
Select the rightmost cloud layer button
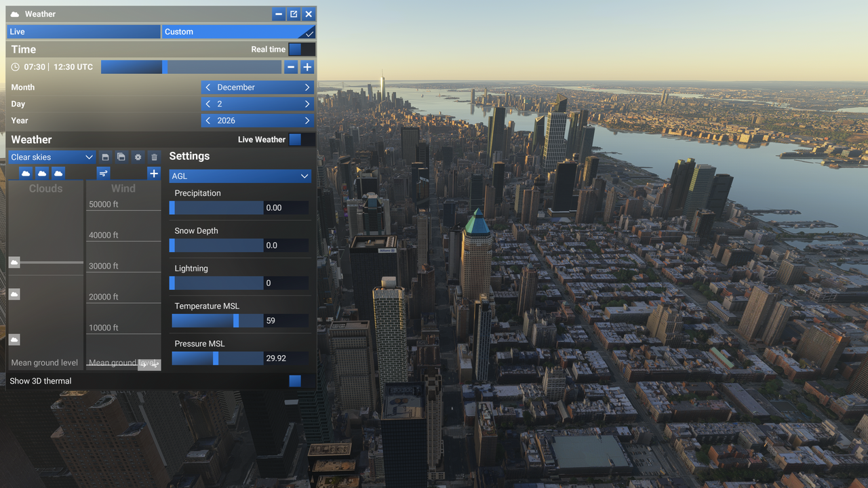pyautogui.click(x=58, y=174)
